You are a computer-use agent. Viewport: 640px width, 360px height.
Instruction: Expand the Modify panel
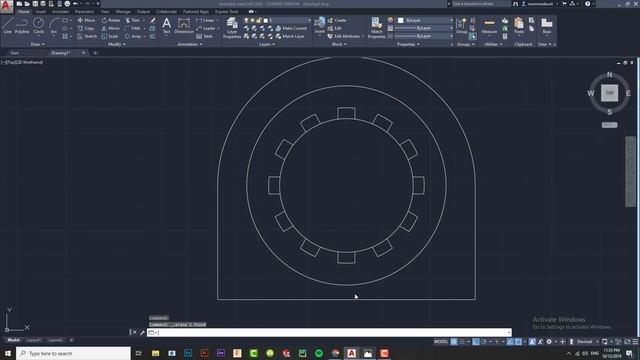117,44
